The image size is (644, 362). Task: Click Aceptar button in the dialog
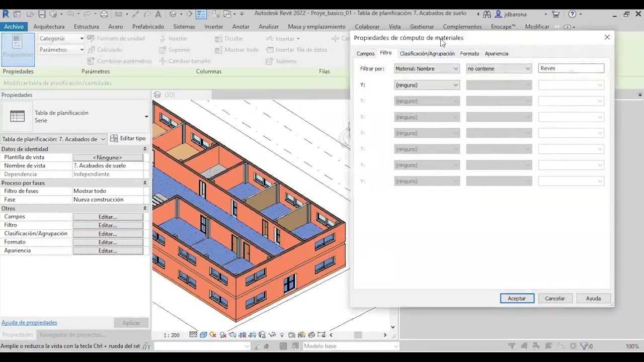517,299
